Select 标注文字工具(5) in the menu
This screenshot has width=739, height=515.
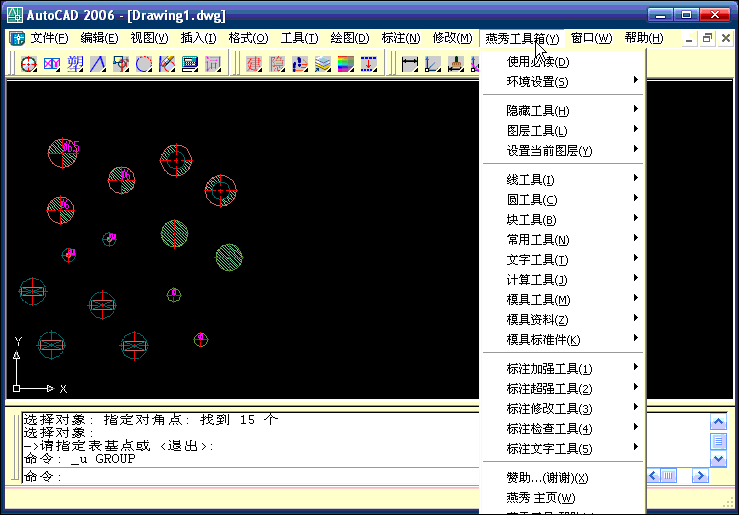coord(564,449)
